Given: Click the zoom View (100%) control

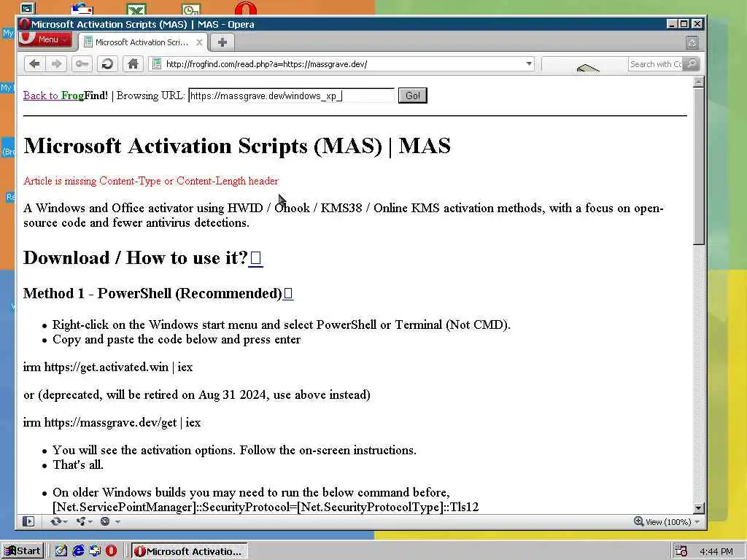Looking at the screenshot, I should point(662,522).
